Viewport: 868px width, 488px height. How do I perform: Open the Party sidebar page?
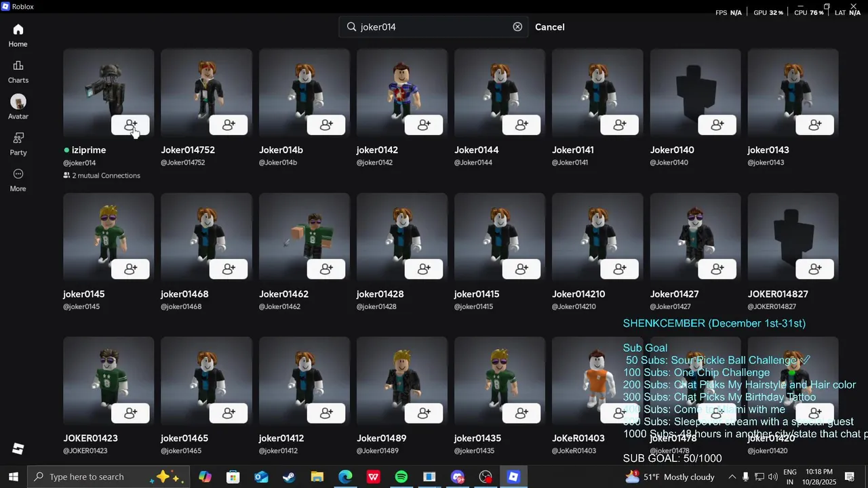click(18, 144)
